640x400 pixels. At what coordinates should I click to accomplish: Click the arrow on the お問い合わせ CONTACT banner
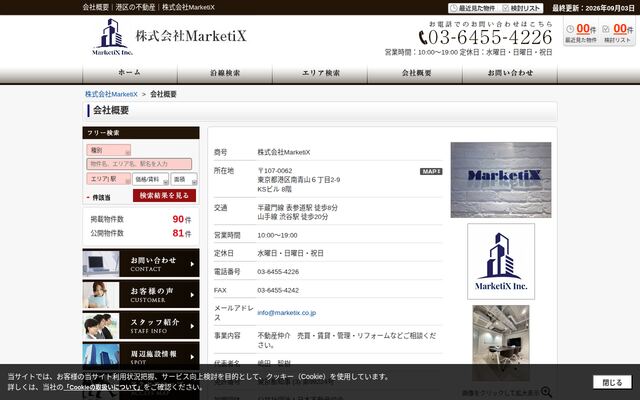pos(192,264)
